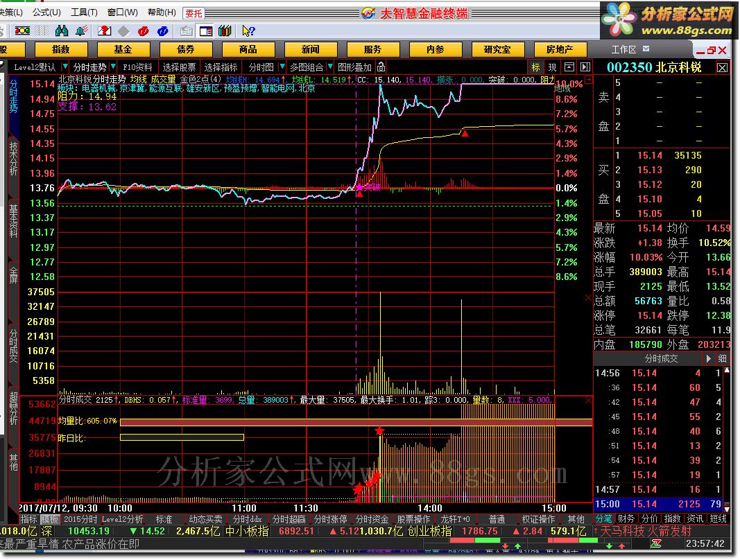The width and height of the screenshot is (740, 560).
Task: Click the small arrow next to 分时成交 header
Action: click(708, 358)
